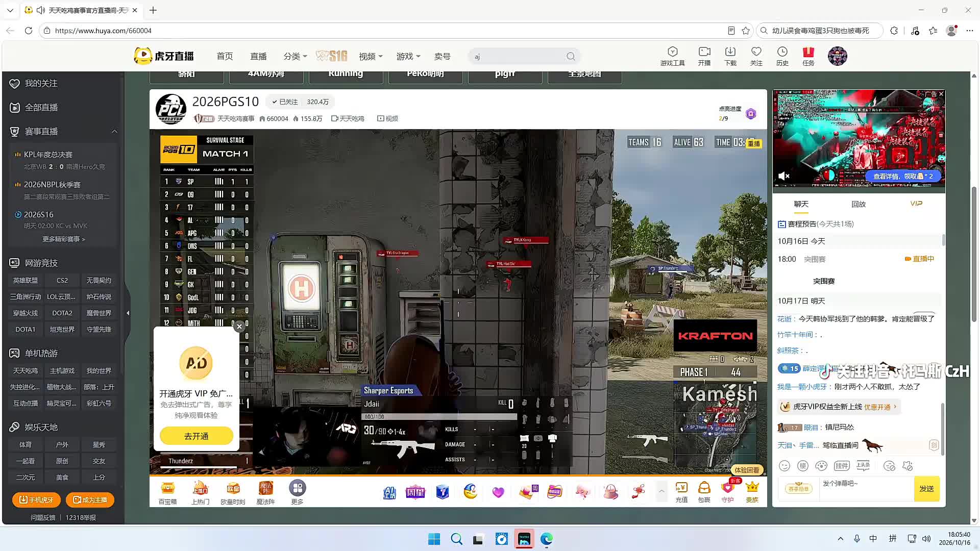Click the 成为主播 button

click(90, 500)
